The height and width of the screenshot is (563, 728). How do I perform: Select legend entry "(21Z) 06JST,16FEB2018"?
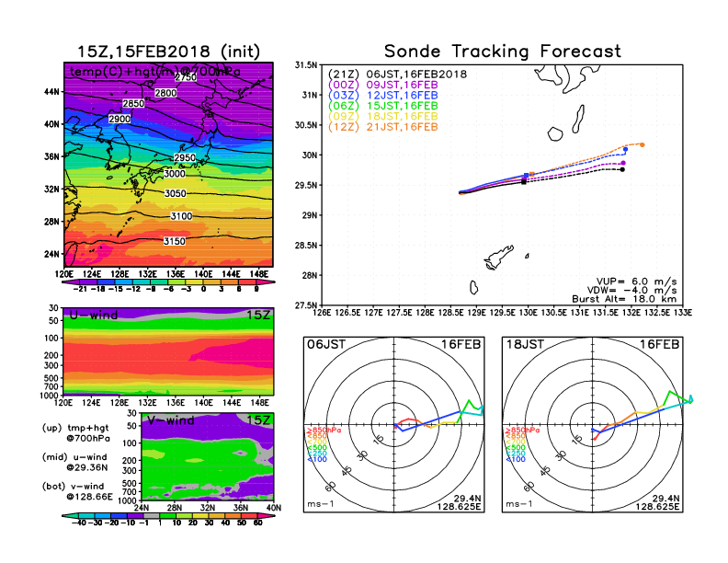tap(397, 75)
